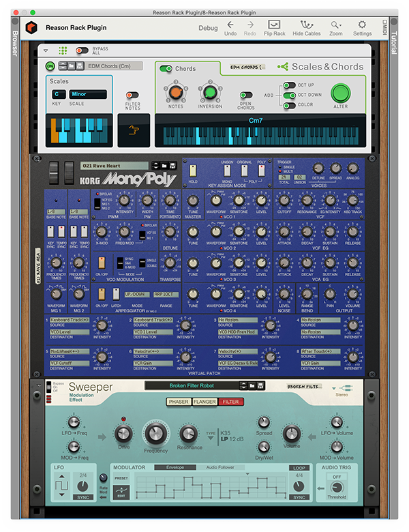Toggle the Bypass All switch
This screenshot has height=532, width=409.
[x=82, y=50]
